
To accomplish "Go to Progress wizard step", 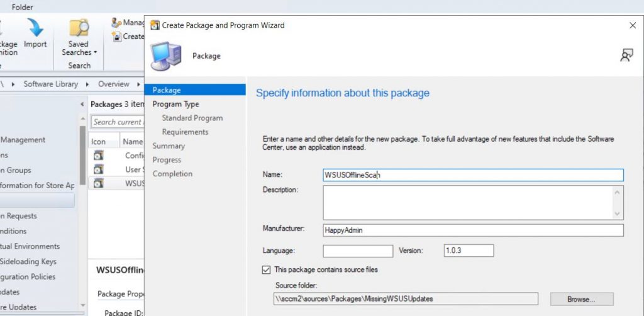I will 167,160.
